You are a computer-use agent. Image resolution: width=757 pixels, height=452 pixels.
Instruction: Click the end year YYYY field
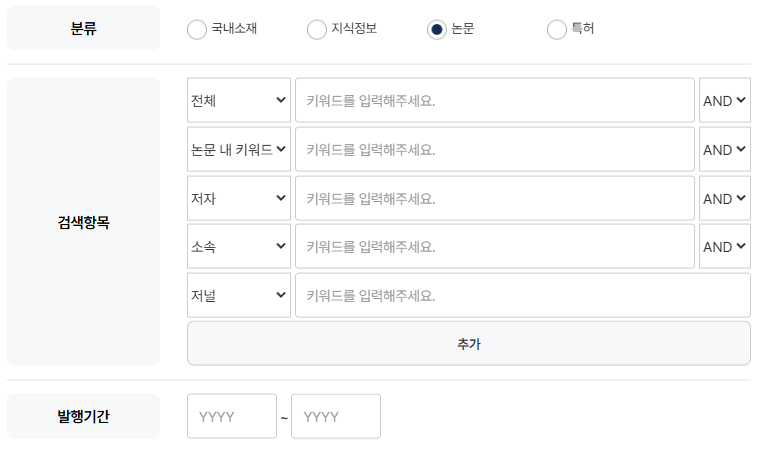(x=336, y=416)
